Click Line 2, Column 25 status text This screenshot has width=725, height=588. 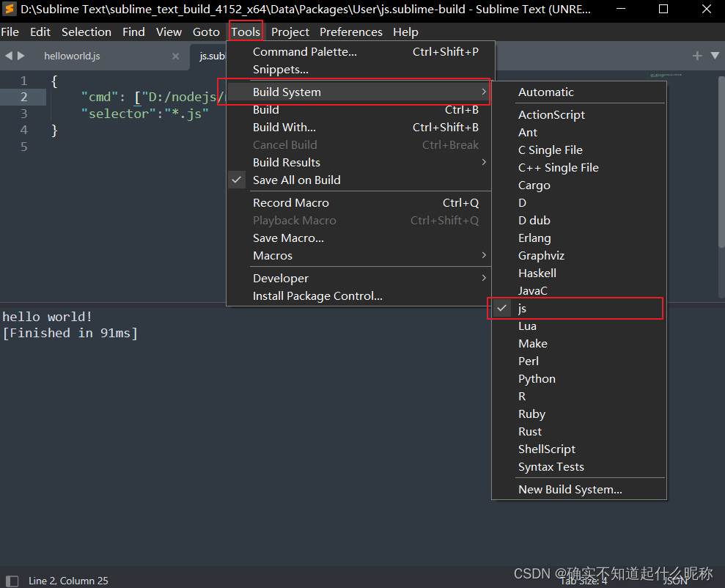68,581
